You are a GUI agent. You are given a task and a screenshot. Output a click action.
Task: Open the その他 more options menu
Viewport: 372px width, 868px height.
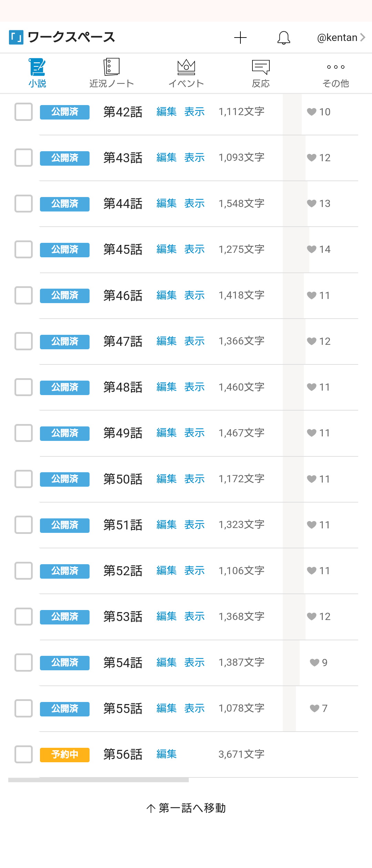point(335,73)
